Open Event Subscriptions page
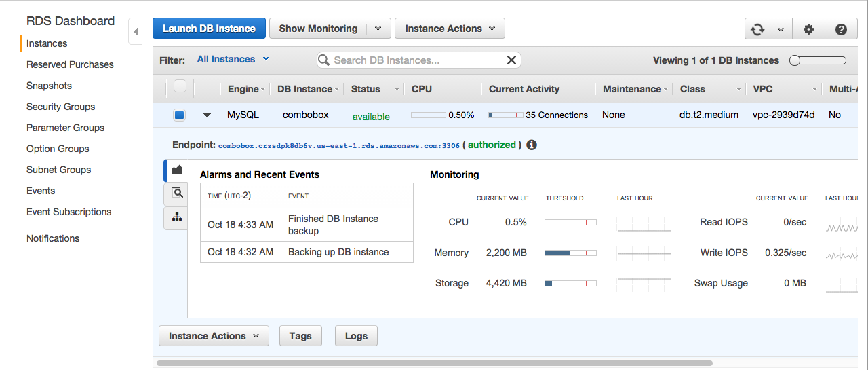This screenshot has width=868, height=370. click(68, 212)
